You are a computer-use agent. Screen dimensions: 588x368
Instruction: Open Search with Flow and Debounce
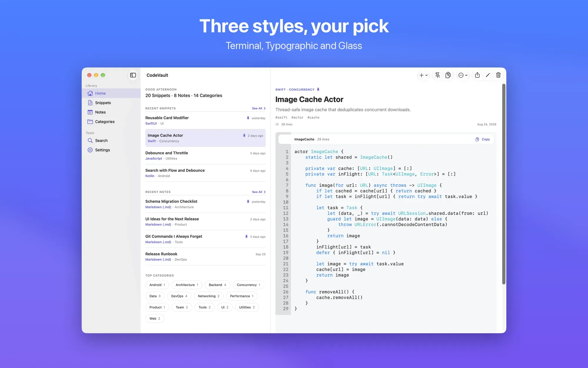click(x=205, y=173)
